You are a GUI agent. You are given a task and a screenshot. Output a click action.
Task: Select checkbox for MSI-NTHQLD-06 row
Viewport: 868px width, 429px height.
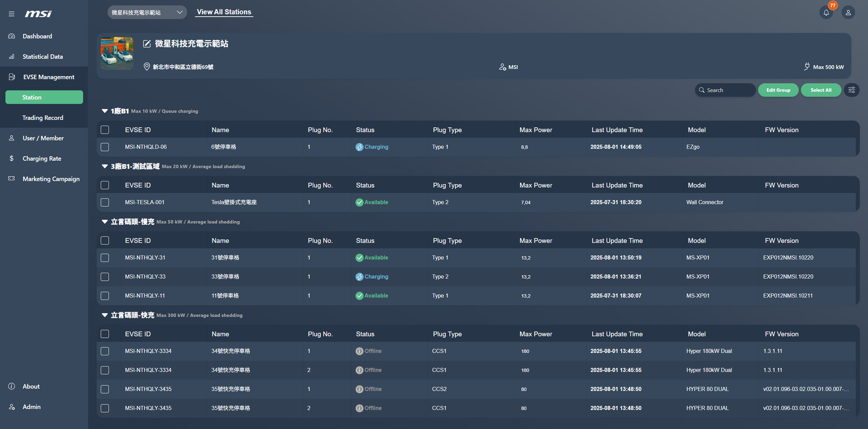tap(105, 147)
